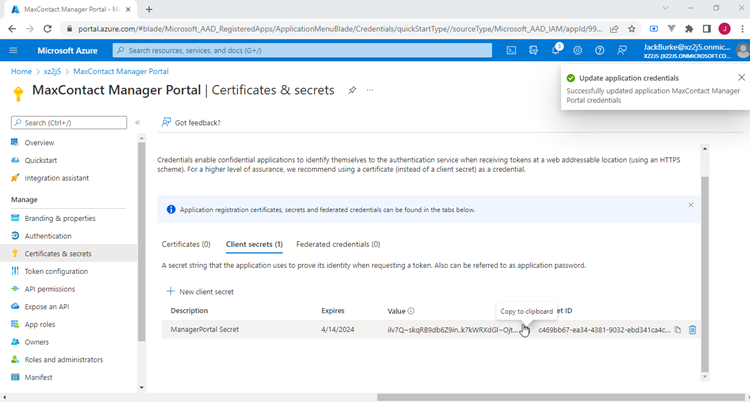Dismiss the Update application credentials notification
This screenshot has height=402, width=750.
[741, 78]
